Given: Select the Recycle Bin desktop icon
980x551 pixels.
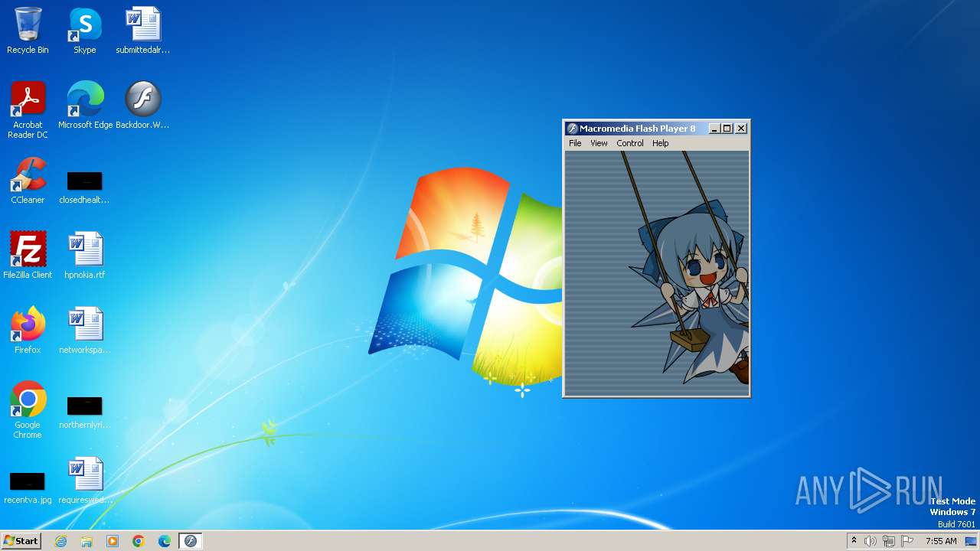Looking at the screenshot, I should point(28,31).
